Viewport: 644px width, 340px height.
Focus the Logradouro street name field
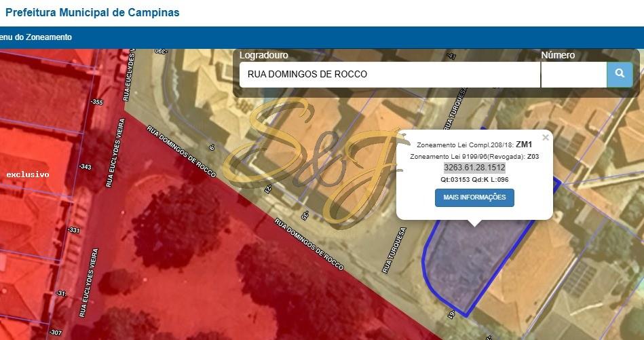[x=390, y=75]
